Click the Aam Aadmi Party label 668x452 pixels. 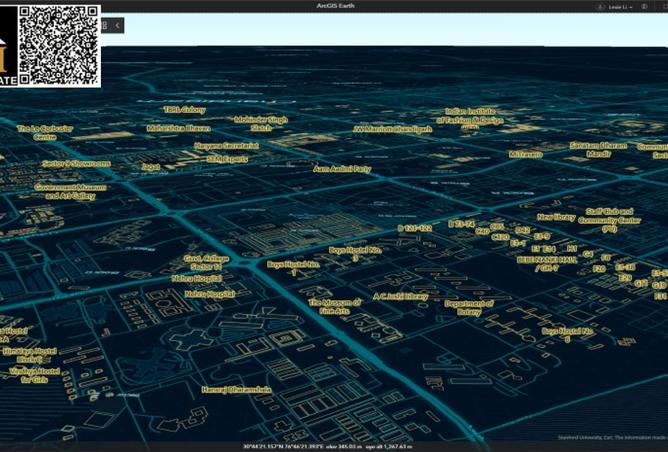pos(342,169)
